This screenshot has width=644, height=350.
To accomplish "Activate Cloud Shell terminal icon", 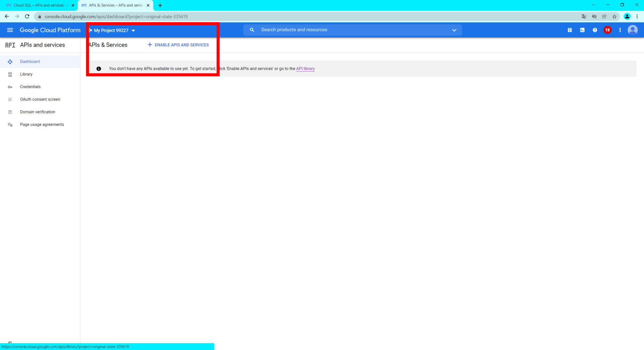I will tap(582, 30).
